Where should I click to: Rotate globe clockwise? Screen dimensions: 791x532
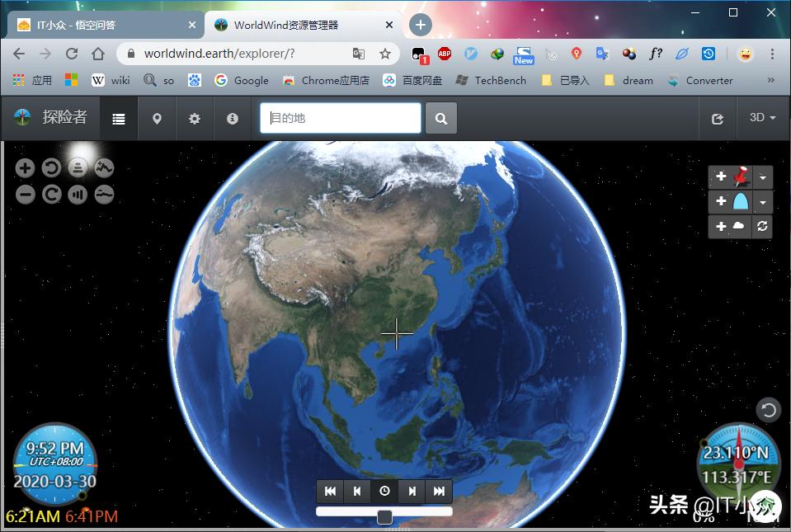[51, 195]
